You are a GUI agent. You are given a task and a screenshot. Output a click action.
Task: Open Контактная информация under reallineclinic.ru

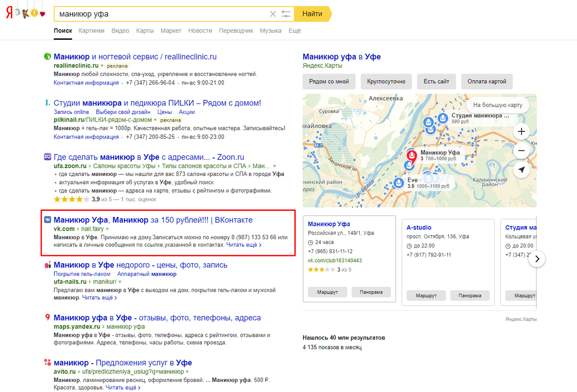point(86,83)
